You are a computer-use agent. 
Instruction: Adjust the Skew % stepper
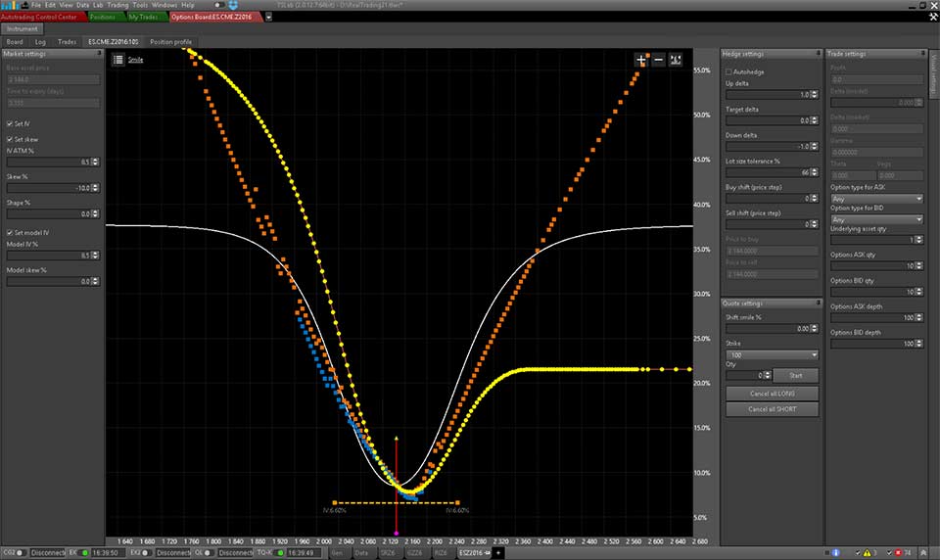(95, 188)
